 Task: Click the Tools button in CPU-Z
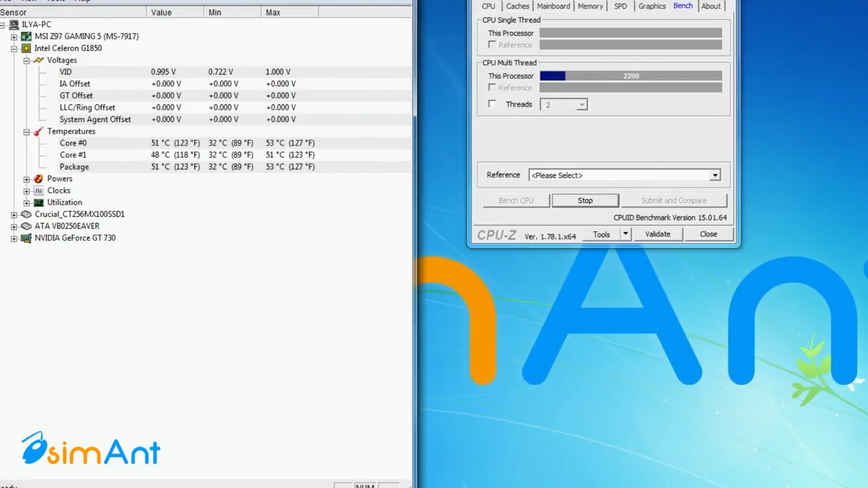pyautogui.click(x=601, y=235)
